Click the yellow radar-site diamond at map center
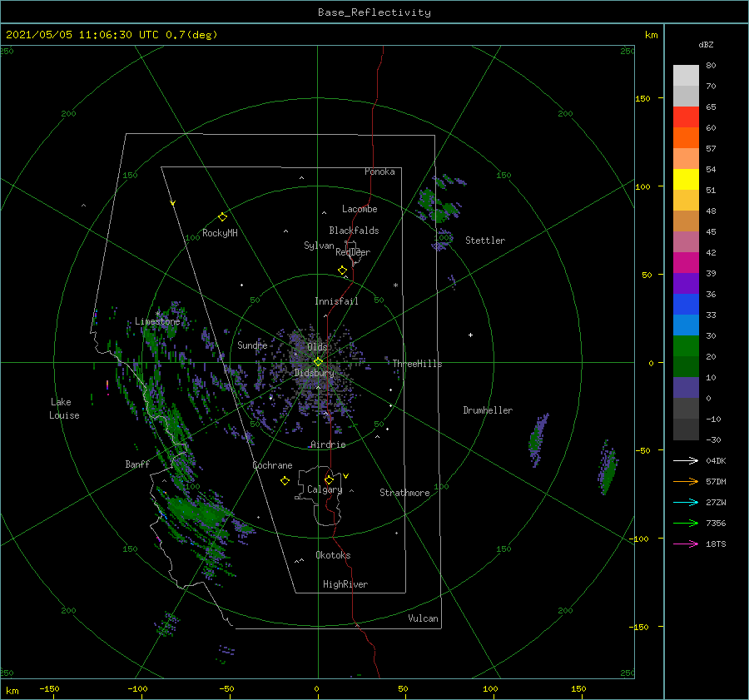The image size is (749, 700). [x=318, y=362]
